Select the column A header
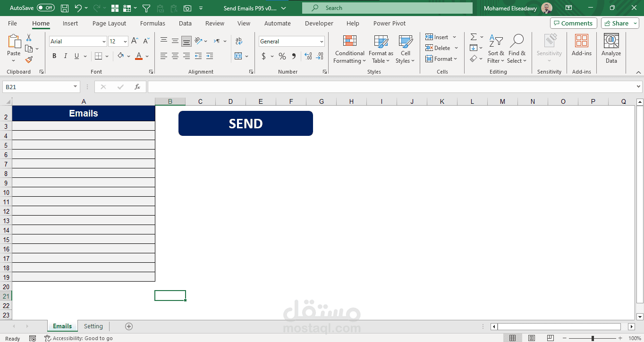Screen dimensions: 644x342 [x=84, y=101]
